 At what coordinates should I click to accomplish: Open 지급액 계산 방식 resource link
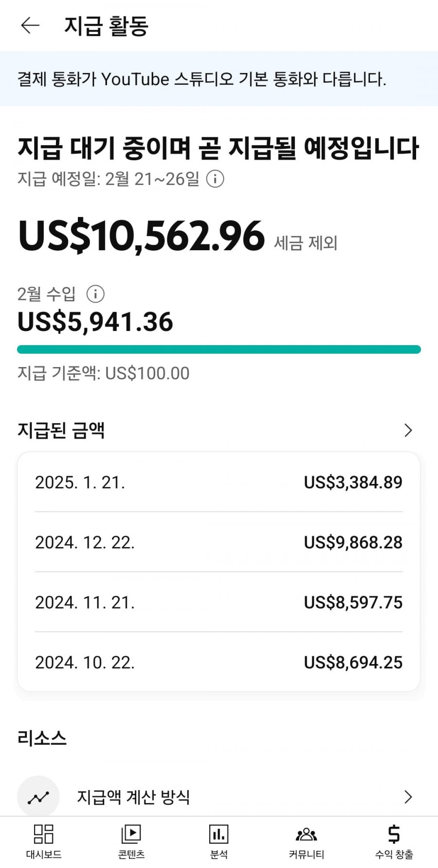(x=219, y=796)
